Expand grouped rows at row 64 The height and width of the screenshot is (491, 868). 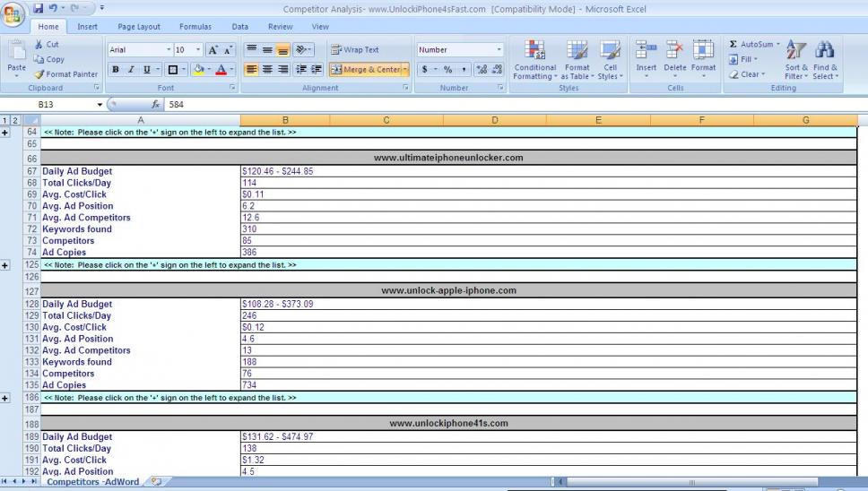(x=5, y=132)
